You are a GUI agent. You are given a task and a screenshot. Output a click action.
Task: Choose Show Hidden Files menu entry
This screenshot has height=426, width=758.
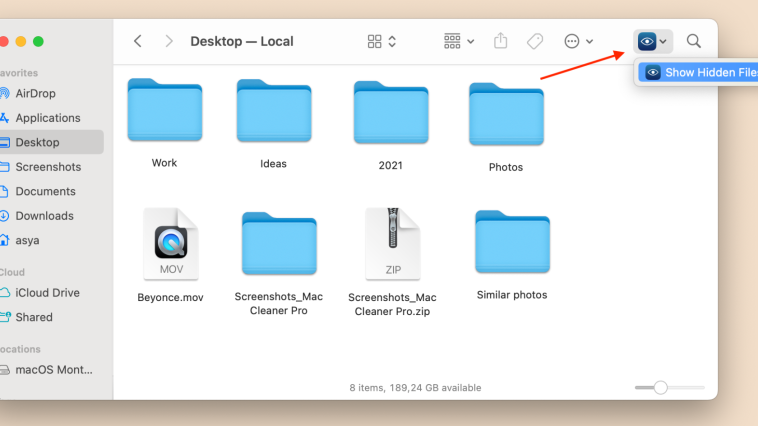(698, 73)
